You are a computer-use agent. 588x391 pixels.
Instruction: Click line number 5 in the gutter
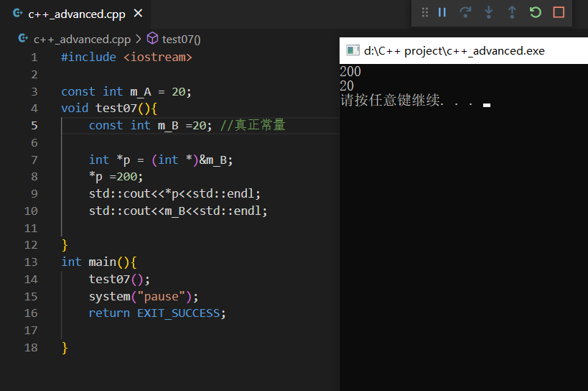click(x=34, y=125)
